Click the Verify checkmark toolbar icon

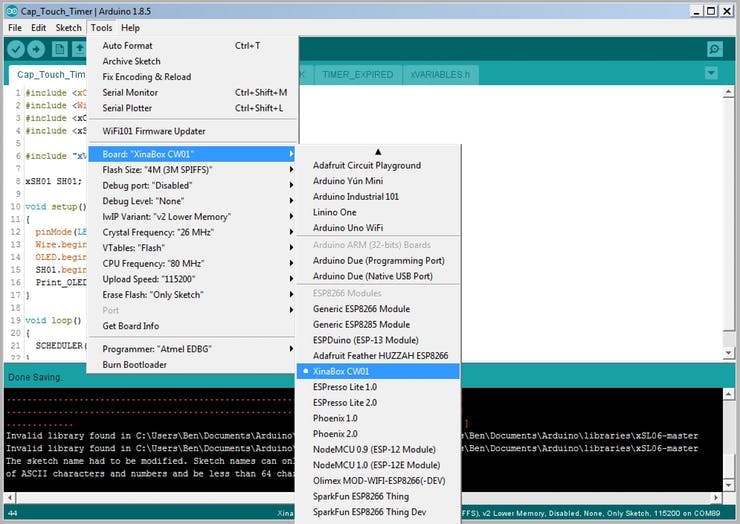16,49
